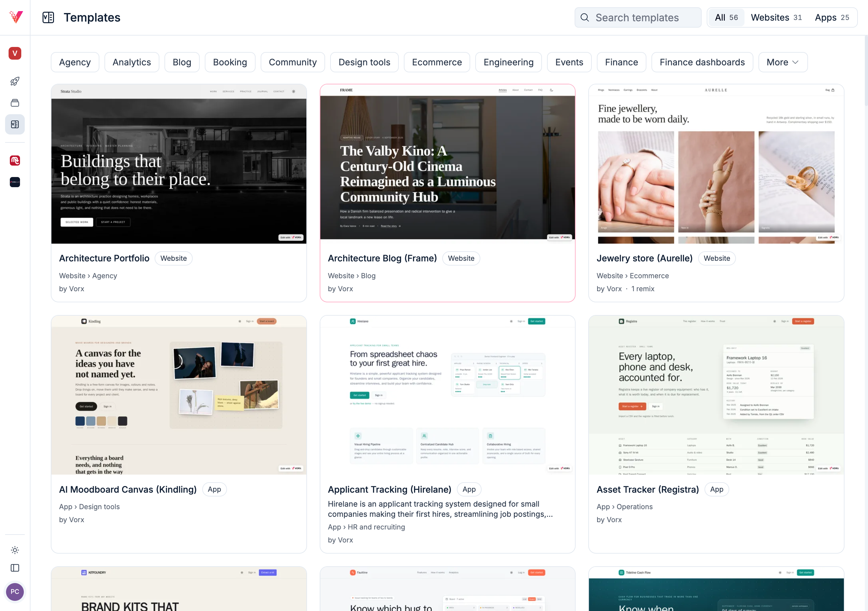Filter by Booking category

click(x=230, y=62)
